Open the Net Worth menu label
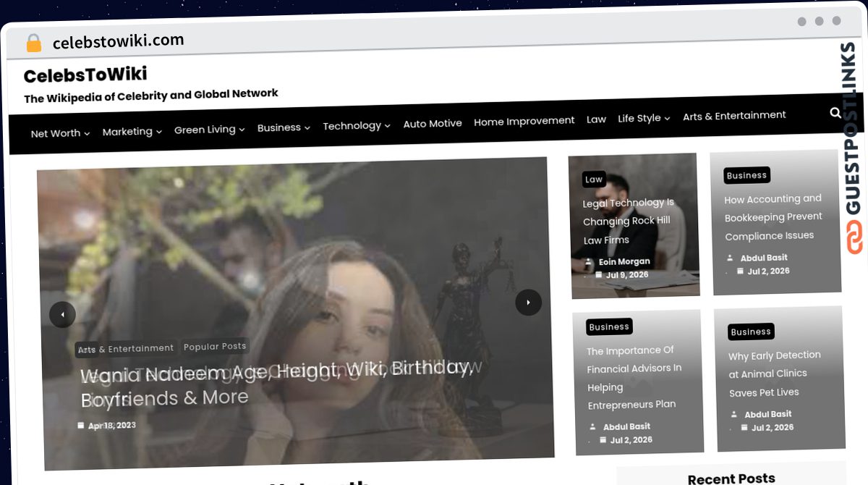The image size is (868, 485). pyautogui.click(x=56, y=133)
